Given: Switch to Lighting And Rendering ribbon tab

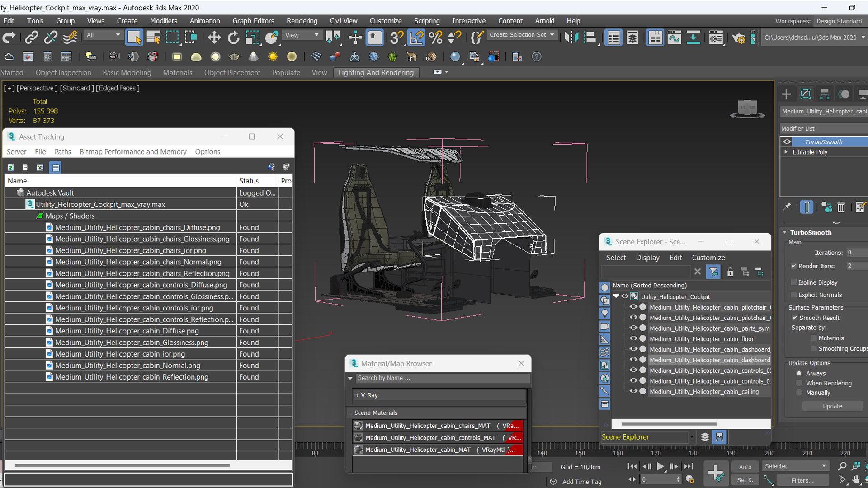Looking at the screenshot, I should coord(376,73).
